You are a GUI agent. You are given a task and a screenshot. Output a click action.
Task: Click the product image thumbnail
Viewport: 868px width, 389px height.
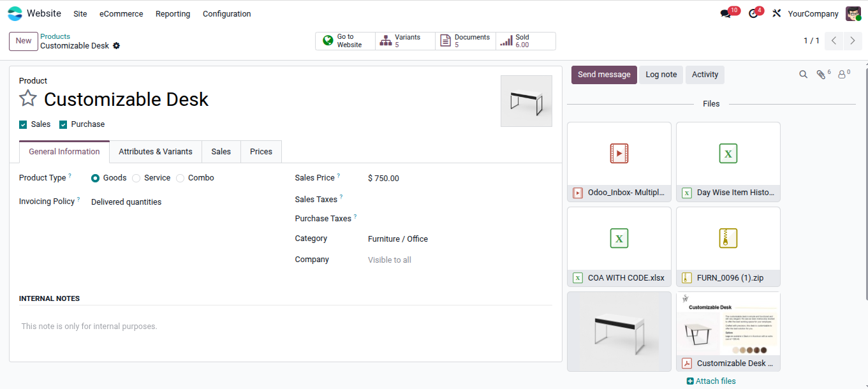(526, 101)
